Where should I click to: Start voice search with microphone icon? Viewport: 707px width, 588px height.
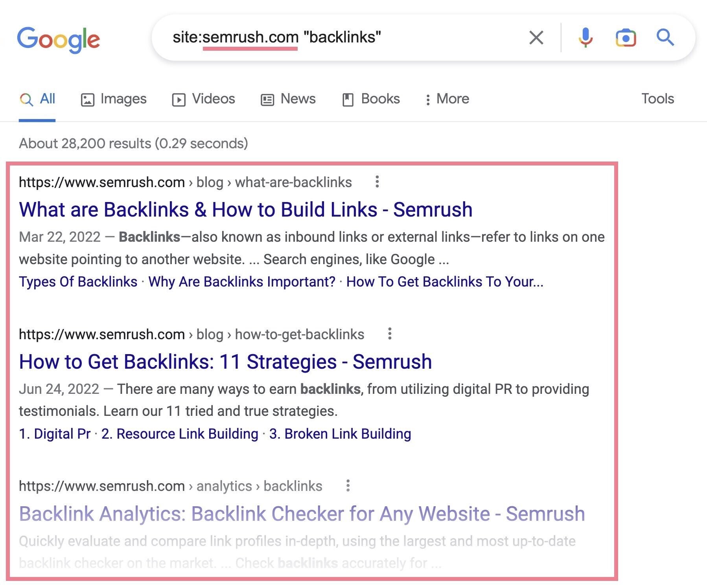pyautogui.click(x=585, y=38)
